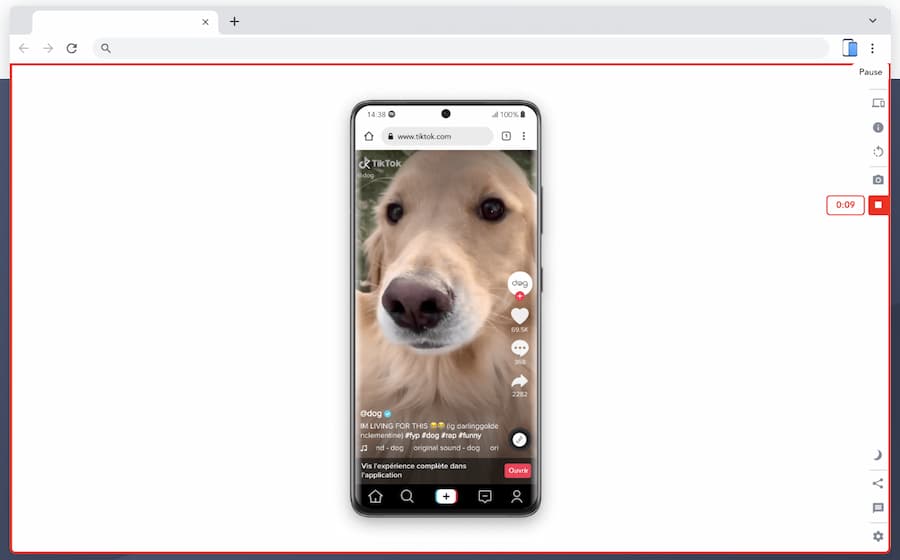This screenshot has height=560, width=900.
Task: Click the red Ouvrir button
Action: point(518,470)
